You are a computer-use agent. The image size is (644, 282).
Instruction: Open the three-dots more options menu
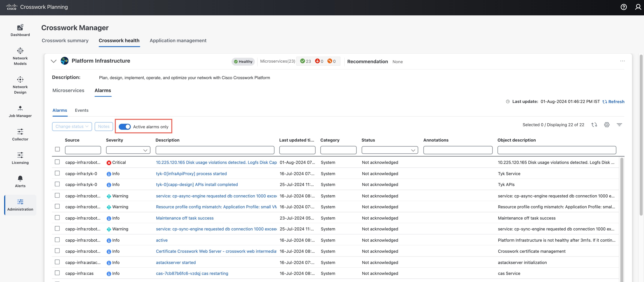click(x=622, y=61)
